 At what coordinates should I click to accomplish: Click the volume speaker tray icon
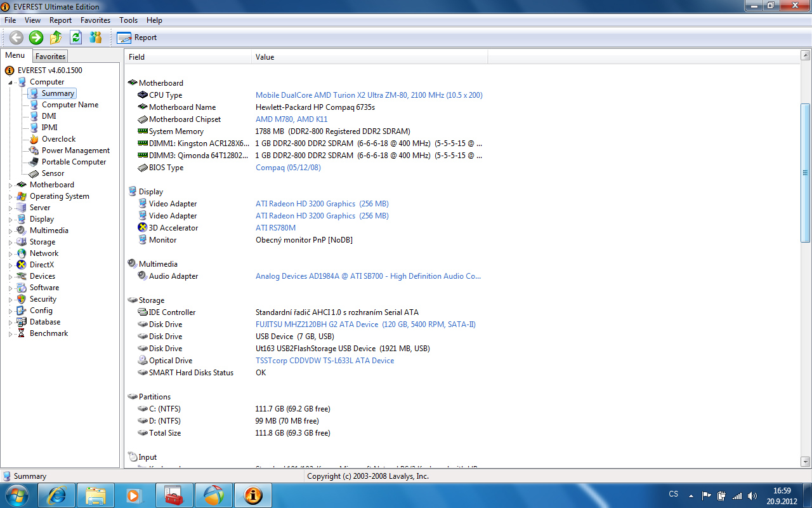[x=752, y=495]
